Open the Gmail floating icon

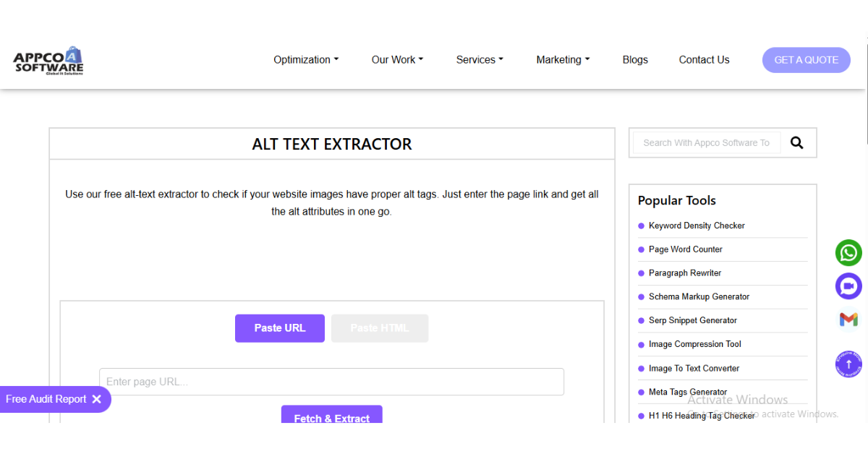(848, 320)
